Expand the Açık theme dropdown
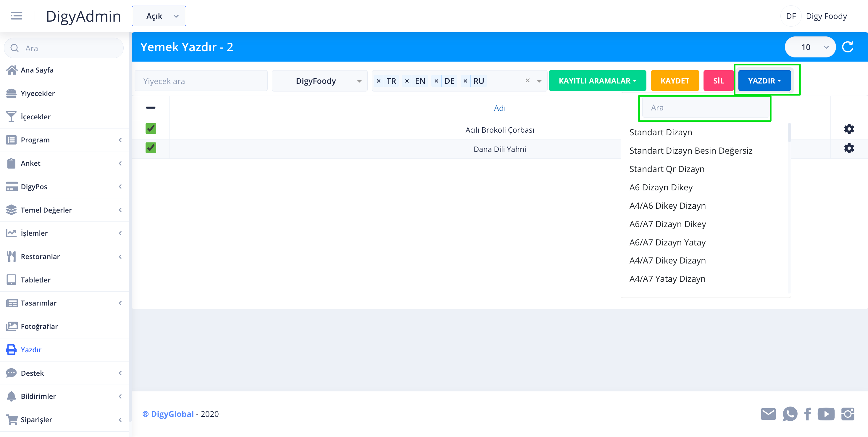868x437 pixels. [x=159, y=16]
